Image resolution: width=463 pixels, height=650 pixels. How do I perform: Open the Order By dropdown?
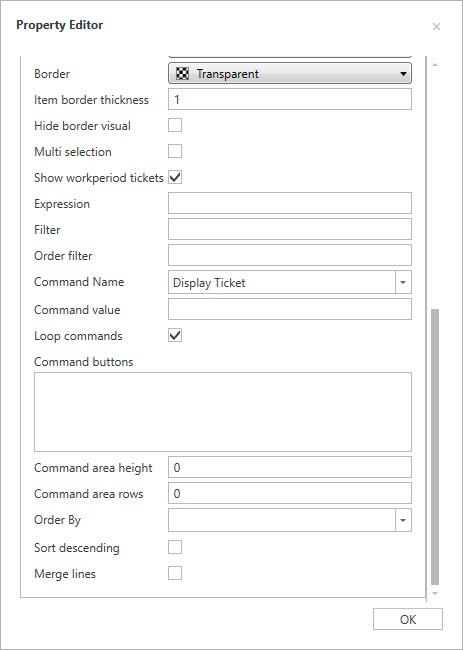[290, 520]
